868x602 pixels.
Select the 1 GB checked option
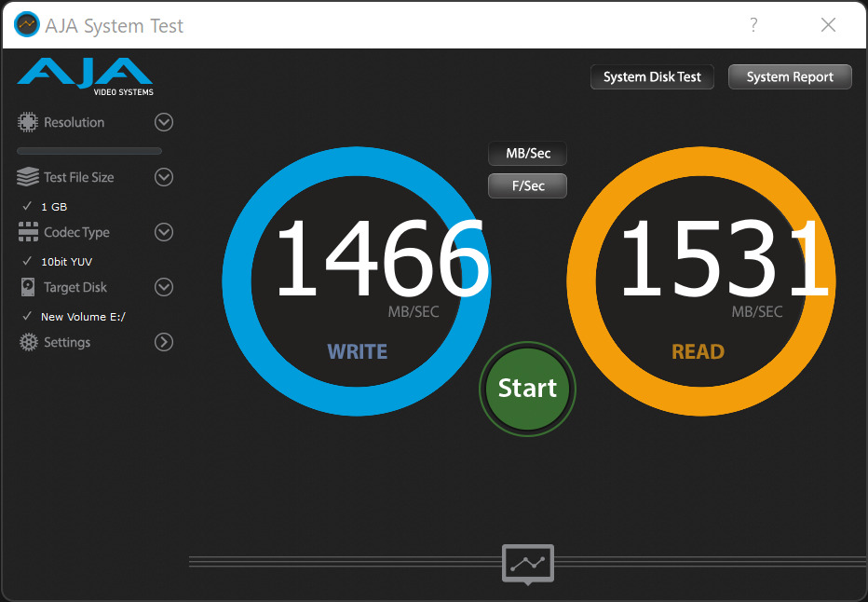pos(53,207)
